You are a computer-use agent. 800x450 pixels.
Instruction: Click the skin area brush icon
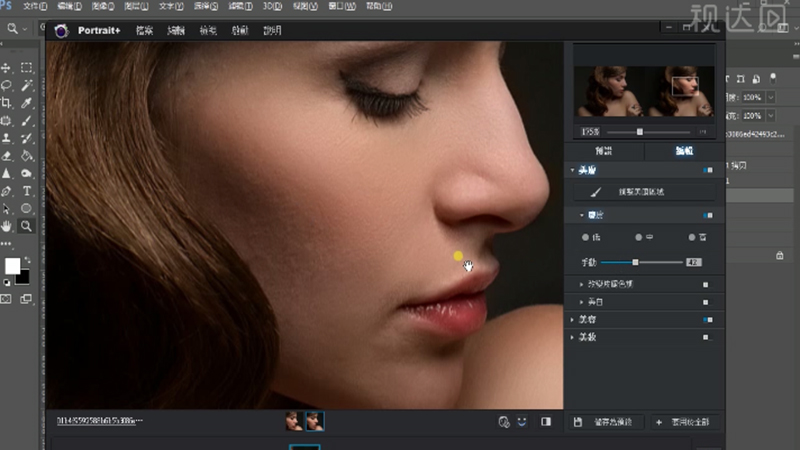(595, 192)
